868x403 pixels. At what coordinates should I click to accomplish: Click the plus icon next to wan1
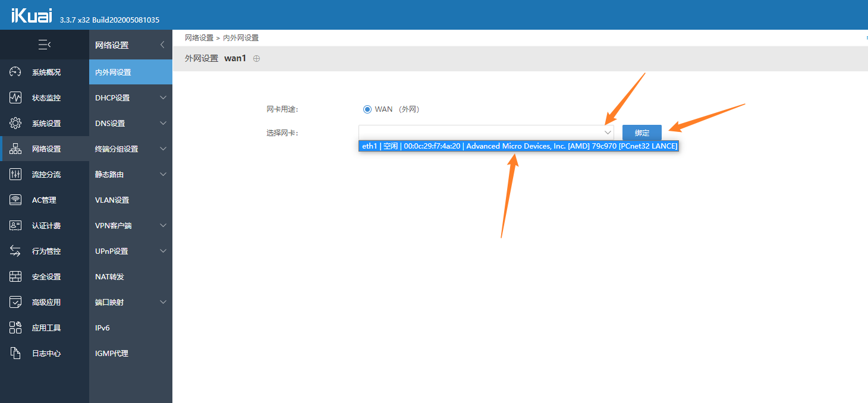click(x=257, y=58)
